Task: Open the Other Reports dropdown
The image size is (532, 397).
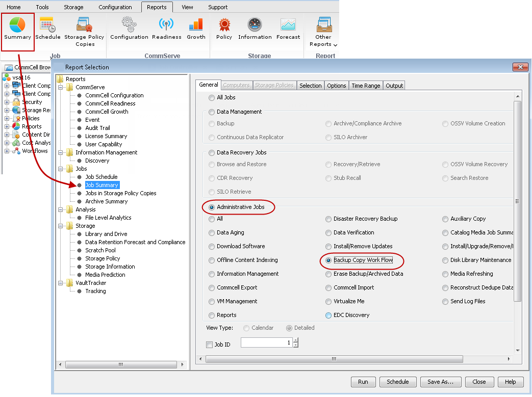Action: click(323, 32)
